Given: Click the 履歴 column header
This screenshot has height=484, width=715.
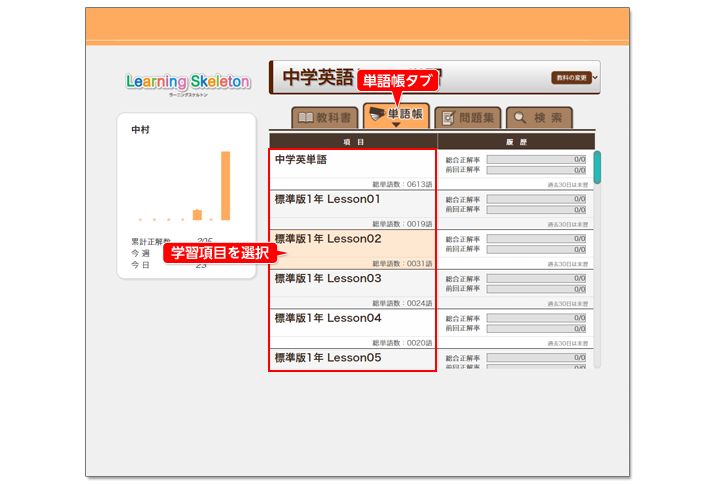Looking at the screenshot, I should [x=516, y=142].
